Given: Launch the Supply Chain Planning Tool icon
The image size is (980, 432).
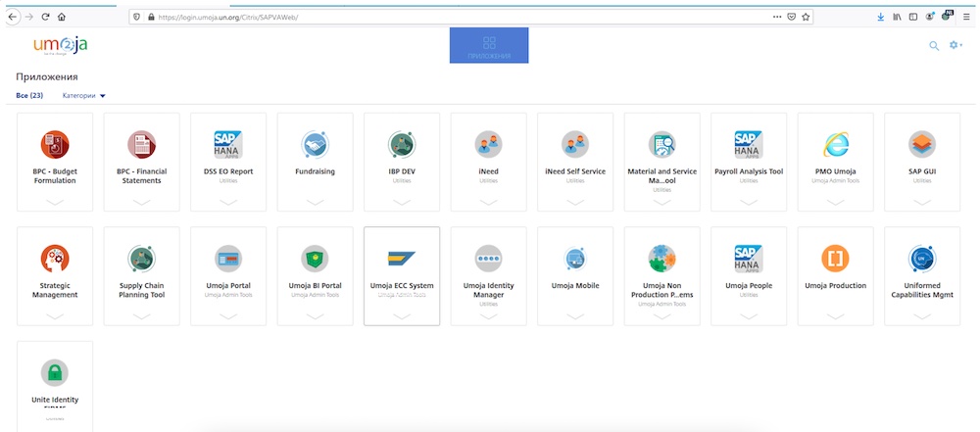Looking at the screenshot, I should click(x=142, y=259).
